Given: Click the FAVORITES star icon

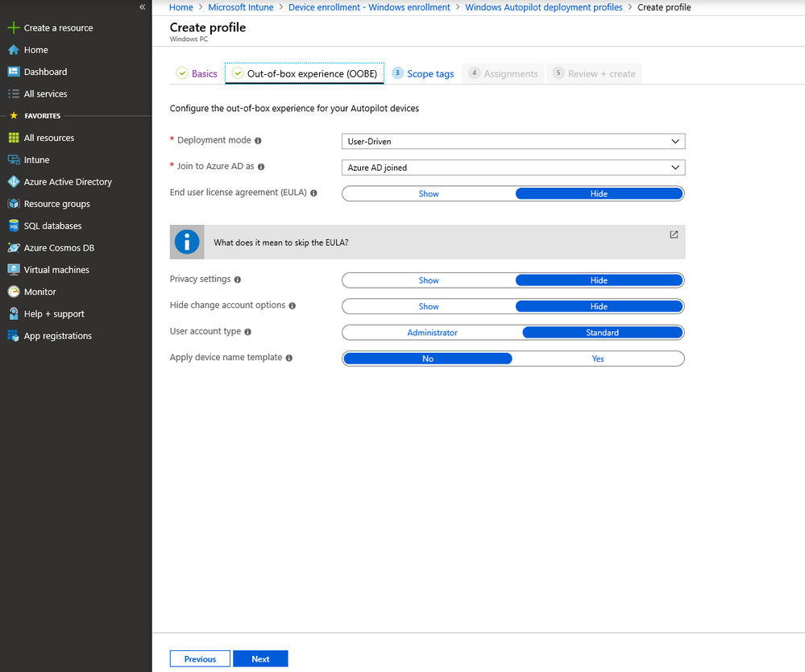Looking at the screenshot, I should tap(14, 115).
